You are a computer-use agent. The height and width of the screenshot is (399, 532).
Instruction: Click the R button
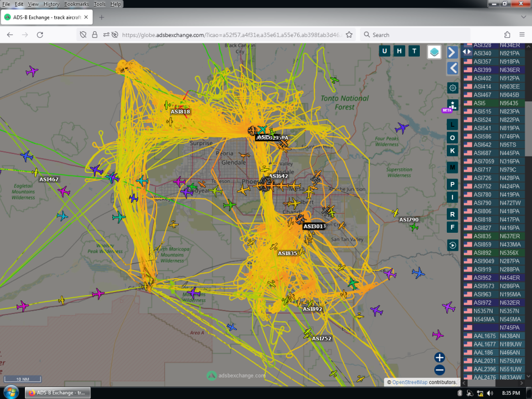pyautogui.click(x=453, y=214)
